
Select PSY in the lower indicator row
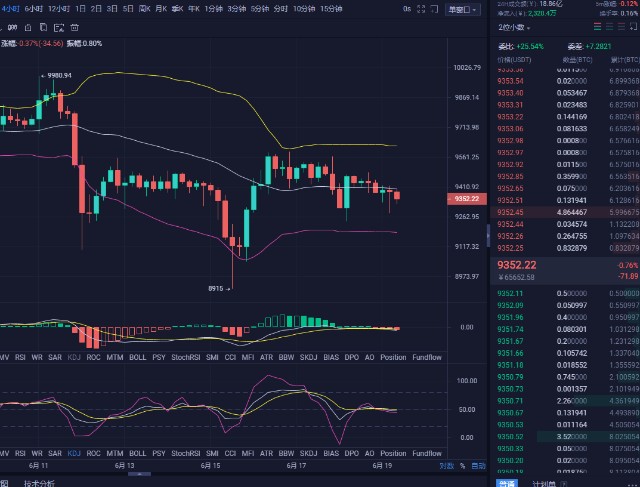click(x=159, y=453)
